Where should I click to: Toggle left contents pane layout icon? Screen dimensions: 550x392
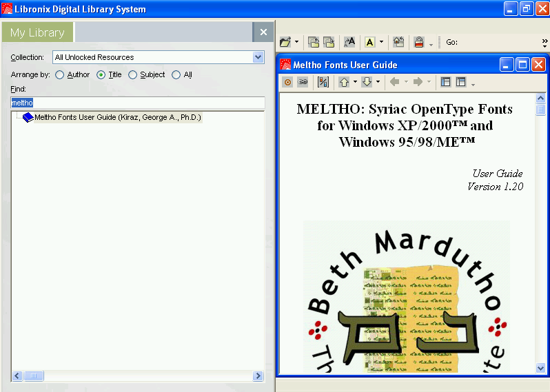pyautogui.click(x=445, y=82)
